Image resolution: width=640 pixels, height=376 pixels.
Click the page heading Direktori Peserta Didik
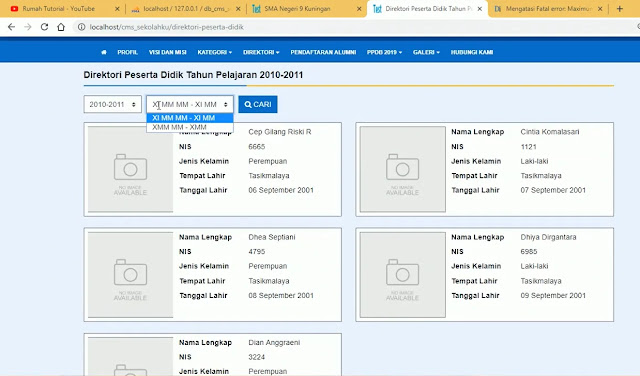[x=193, y=75]
